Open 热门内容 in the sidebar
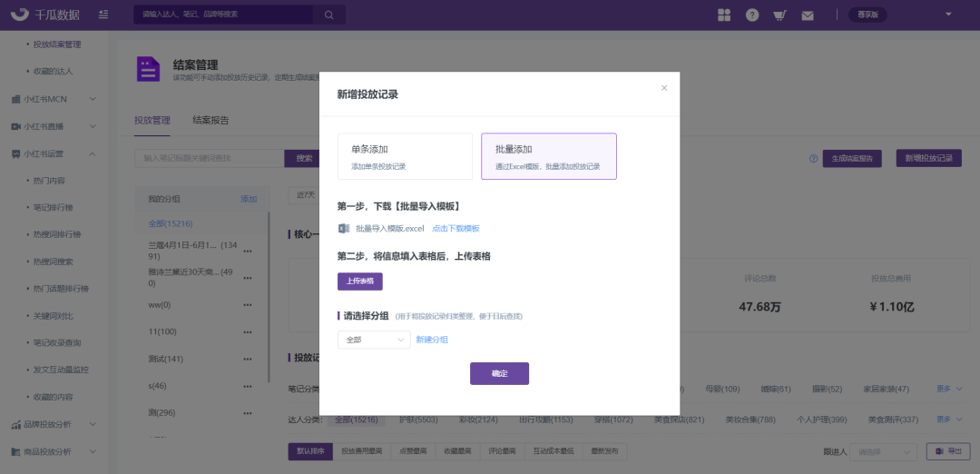The width and height of the screenshot is (980, 474). coord(49,180)
